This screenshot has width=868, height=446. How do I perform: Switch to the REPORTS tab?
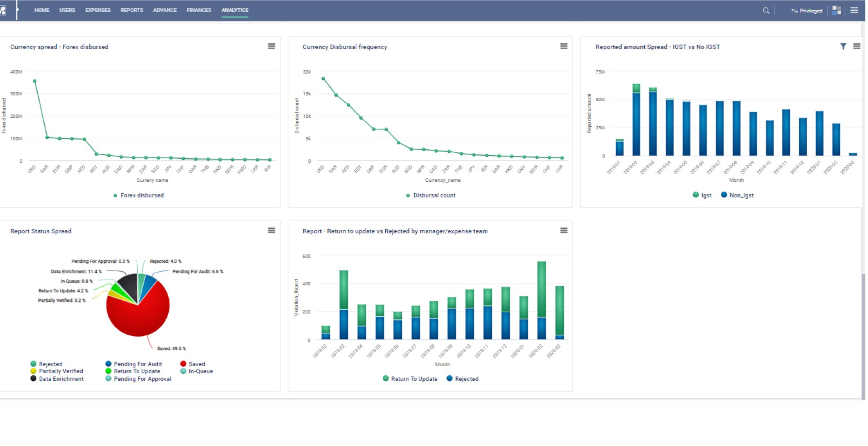pyautogui.click(x=132, y=10)
